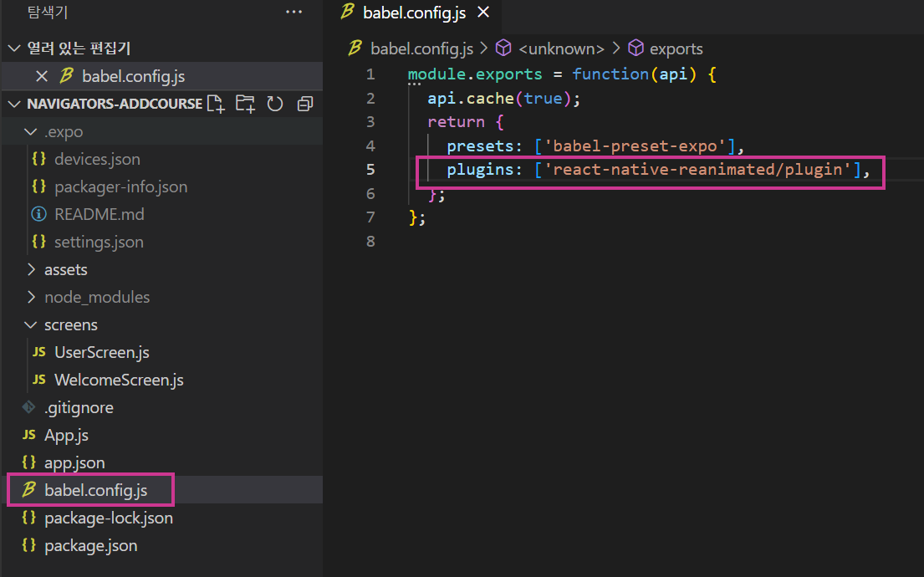Click the New File icon in explorer header

pos(216,104)
